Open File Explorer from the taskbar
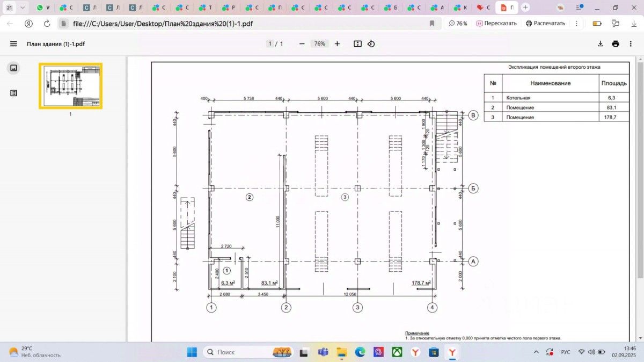 coord(341,352)
